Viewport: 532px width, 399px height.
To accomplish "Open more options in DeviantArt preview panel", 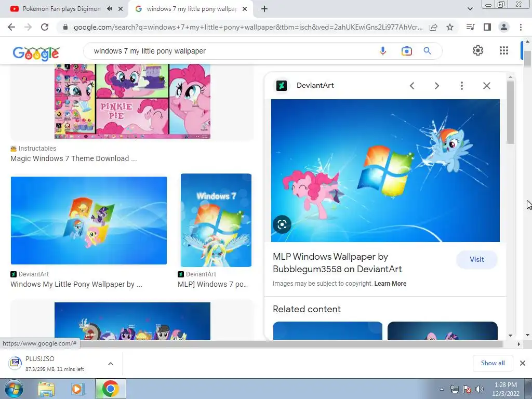I will click(x=461, y=86).
